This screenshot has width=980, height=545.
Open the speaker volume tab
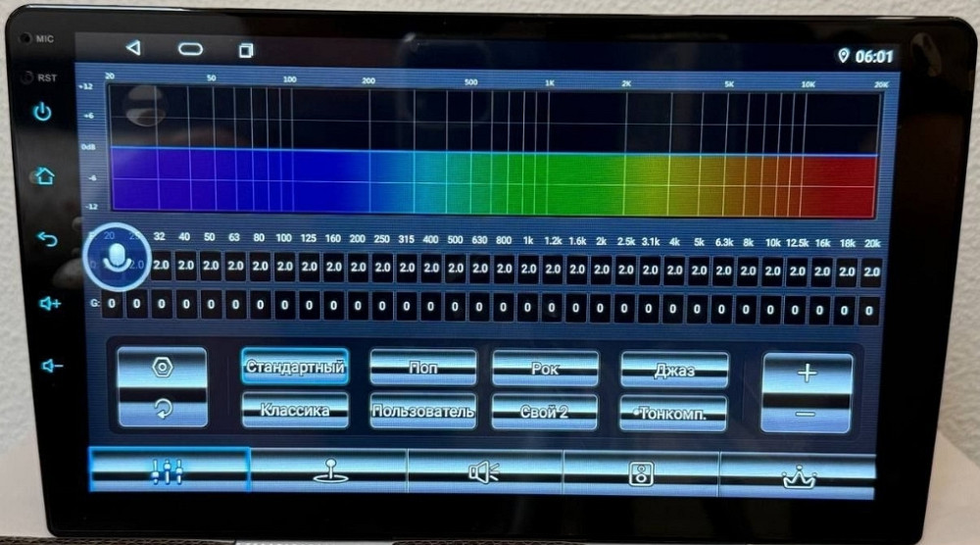coord(484,471)
